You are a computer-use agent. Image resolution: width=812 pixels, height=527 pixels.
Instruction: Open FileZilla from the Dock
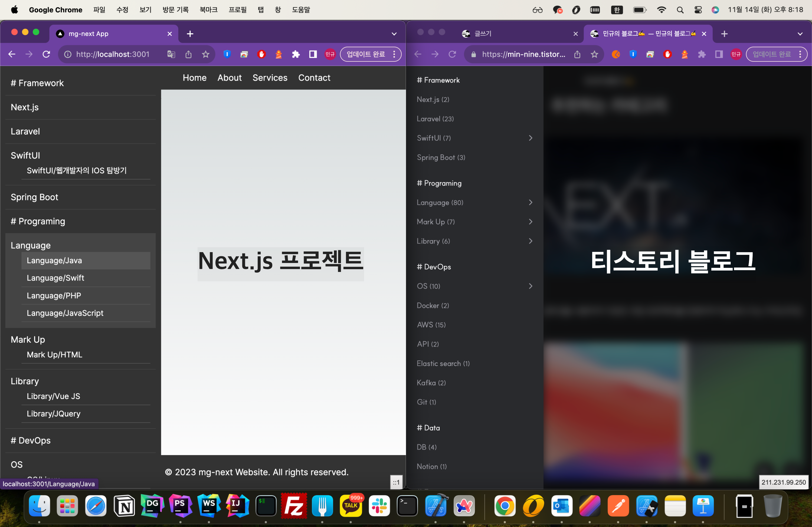(x=294, y=506)
